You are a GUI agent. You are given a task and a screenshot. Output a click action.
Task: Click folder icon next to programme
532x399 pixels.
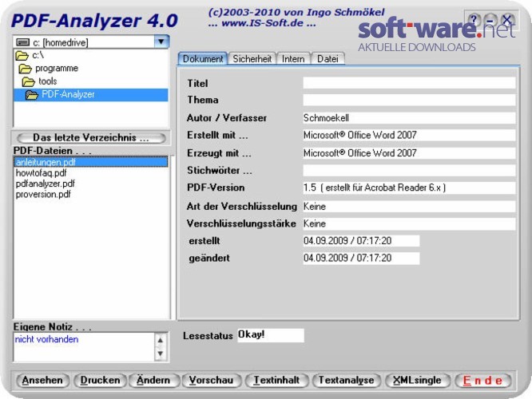[25, 69]
